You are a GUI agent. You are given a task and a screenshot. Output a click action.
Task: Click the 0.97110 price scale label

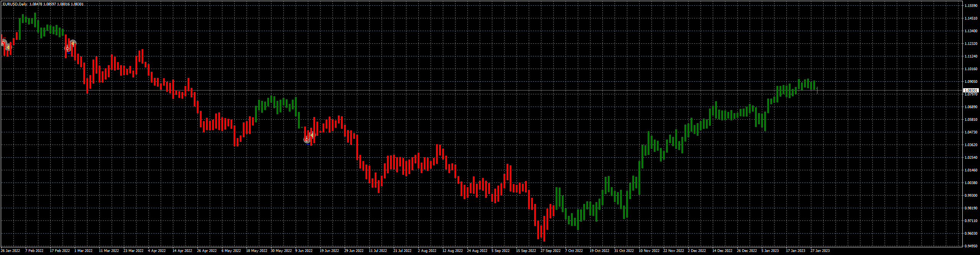point(971,221)
